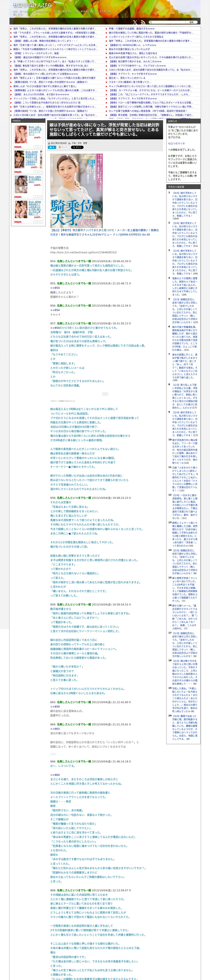Viewport: 210px width, 980px height.
Task: Open popular article ranked 5 【3/3】結婚記念日に
Action: tap(185, 311)
